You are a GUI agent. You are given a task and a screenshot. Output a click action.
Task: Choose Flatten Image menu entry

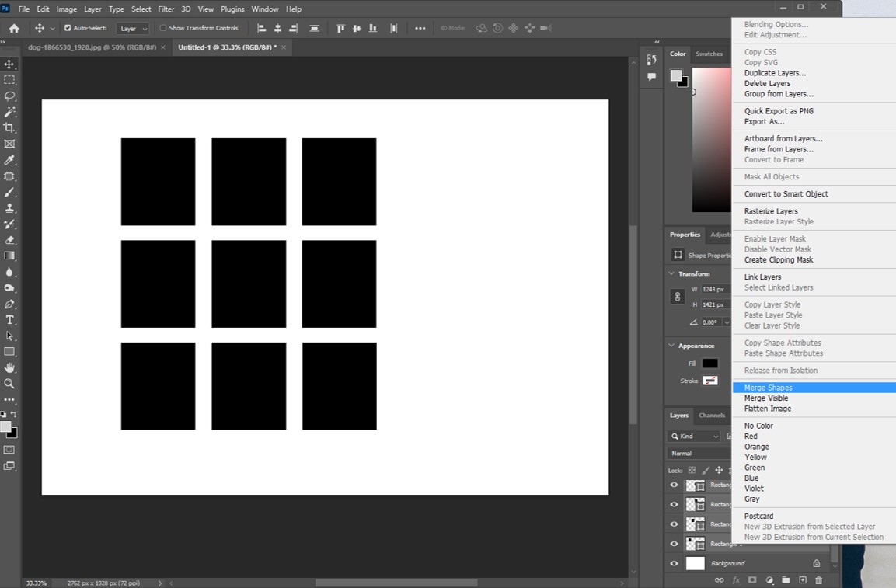pos(768,409)
